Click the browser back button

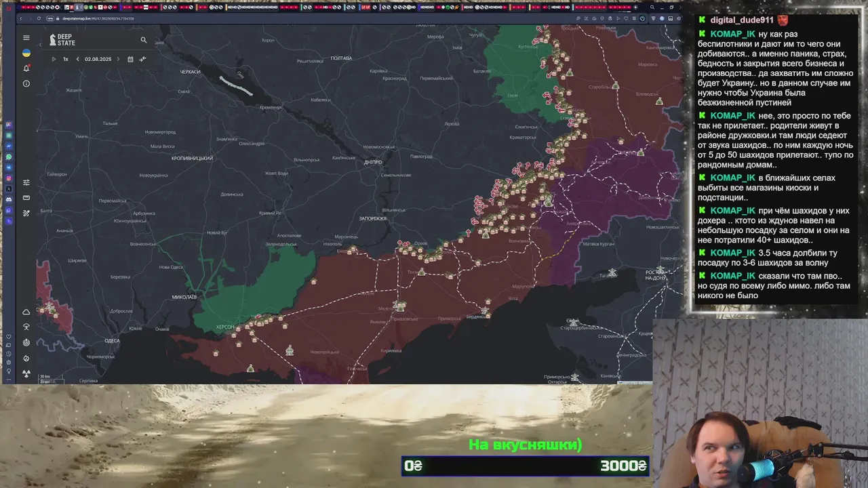pyautogui.click(x=21, y=18)
